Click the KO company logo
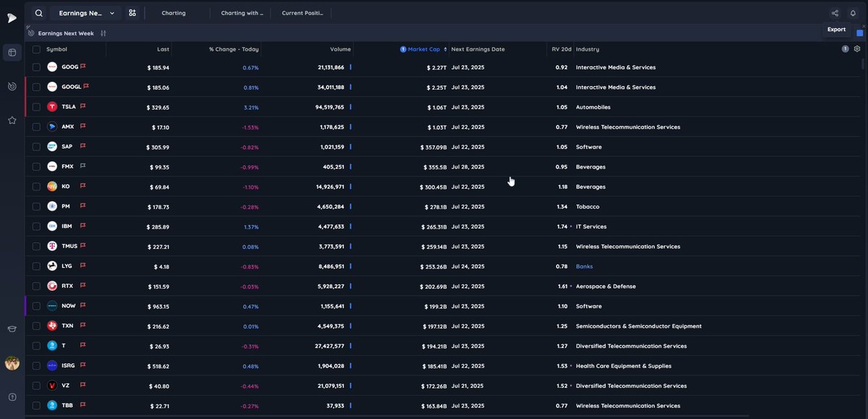The height and width of the screenshot is (419, 868). point(52,186)
